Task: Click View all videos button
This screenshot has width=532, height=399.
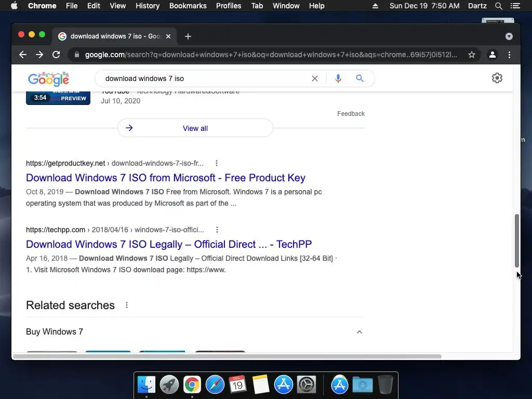Action: (x=195, y=128)
